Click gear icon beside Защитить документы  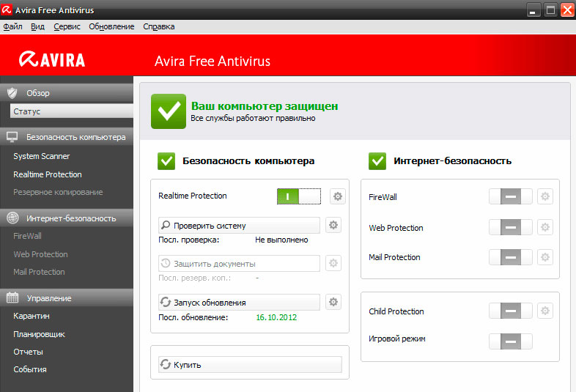coord(333,263)
